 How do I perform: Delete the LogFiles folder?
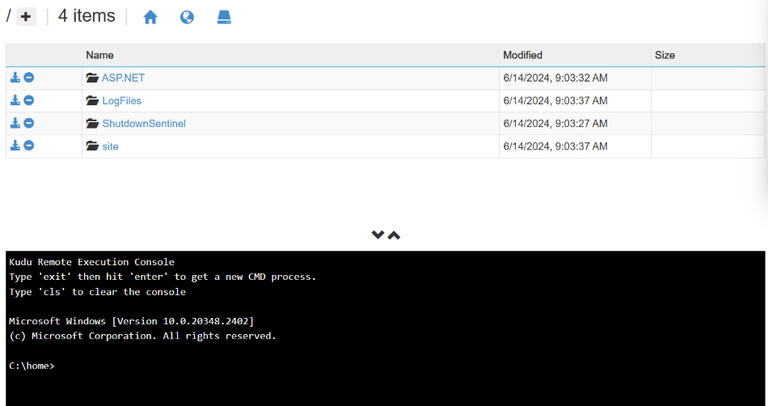click(x=29, y=100)
